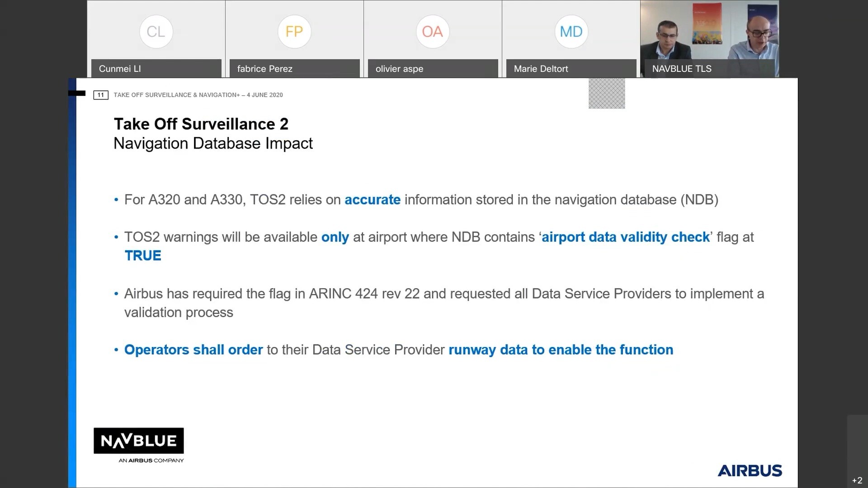
Task: Click 'runway data to enable the function' text
Action: point(561,350)
